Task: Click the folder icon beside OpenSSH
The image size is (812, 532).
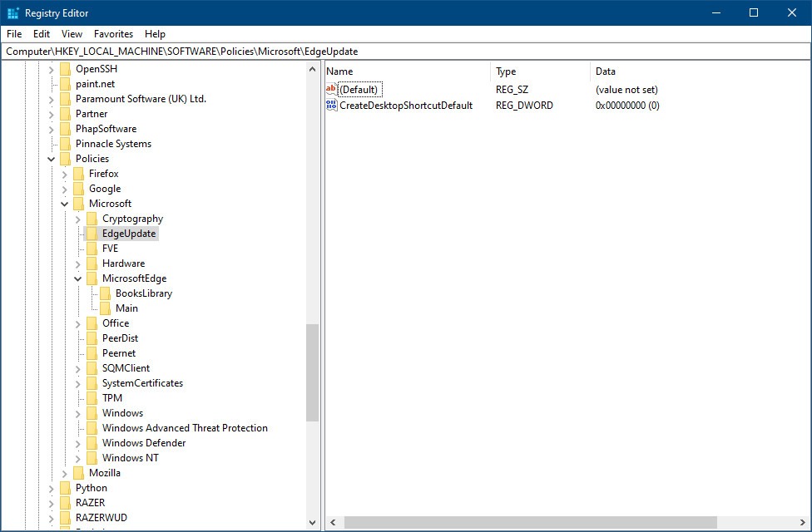Action: (65, 69)
